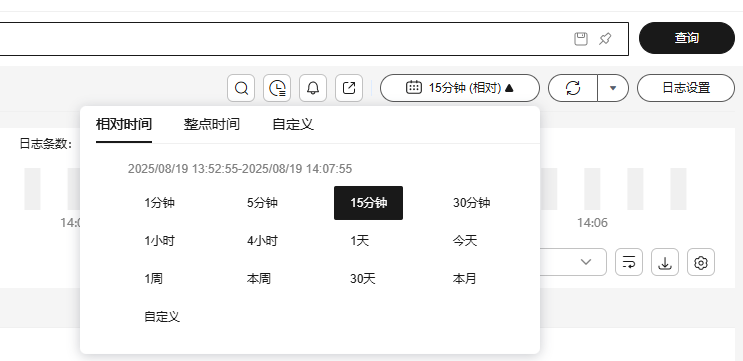
Task: Click the alarm bell icon button
Action: [313, 88]
